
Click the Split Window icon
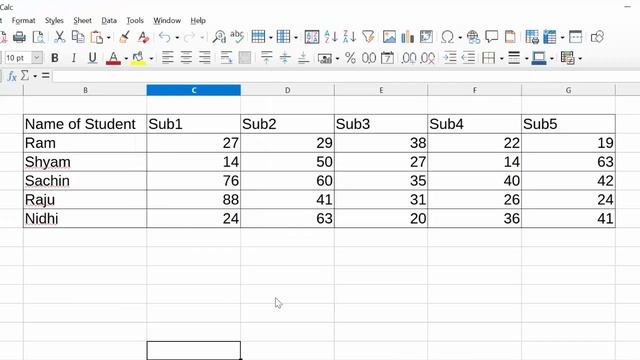pyautogui.click(x=576, y=37)
